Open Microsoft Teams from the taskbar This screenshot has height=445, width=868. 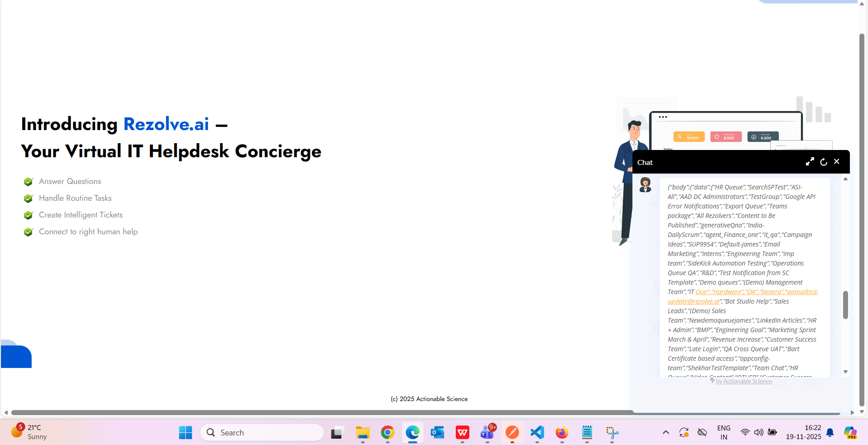(x=487, y=433)
